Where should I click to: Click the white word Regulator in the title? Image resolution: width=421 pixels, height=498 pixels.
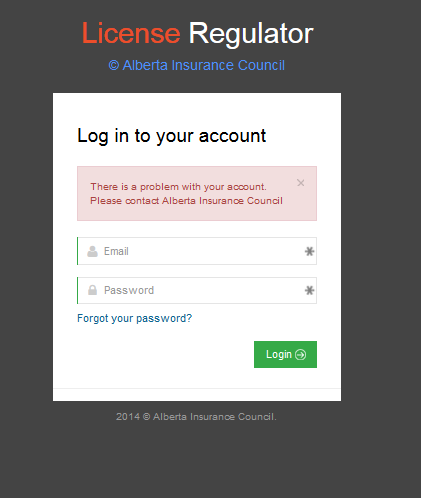click(x=251, y=34)
